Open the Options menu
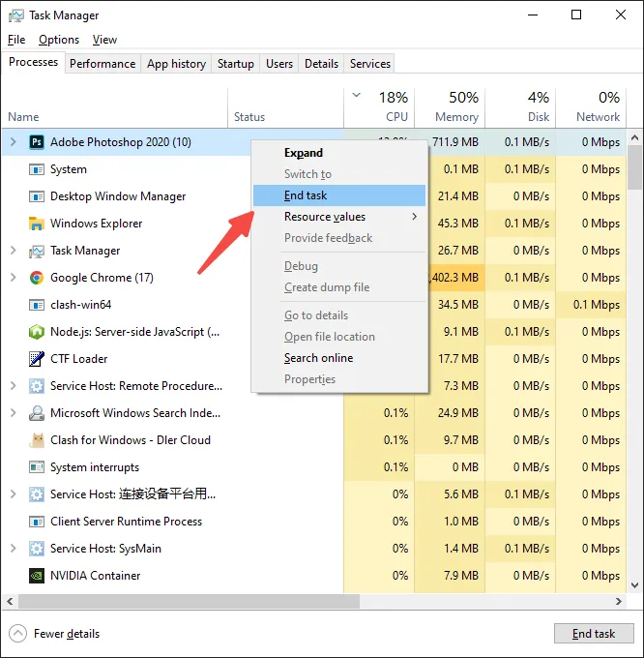This screenshot has width=644, height=658. click(59, 40)
